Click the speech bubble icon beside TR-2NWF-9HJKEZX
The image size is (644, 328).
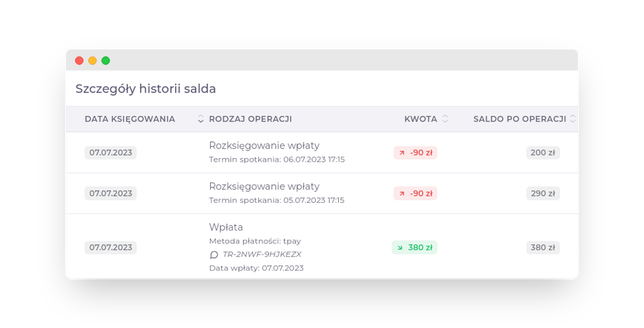(214, 255)
